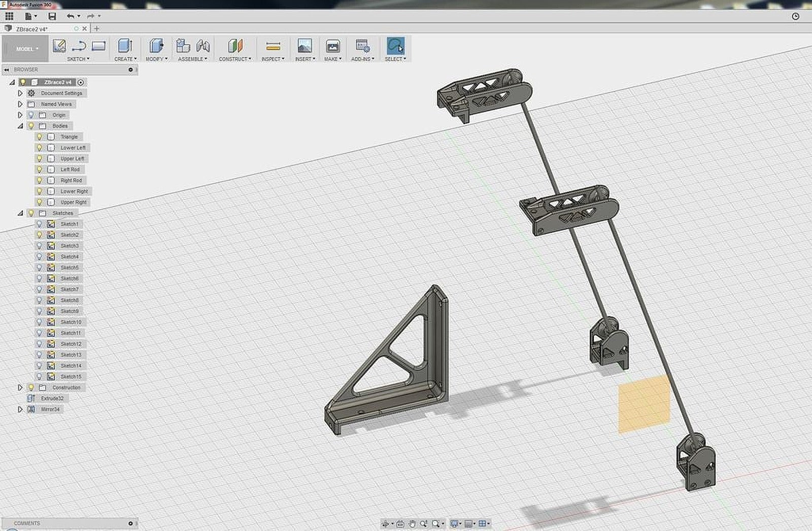Screen dimensions: 812x531
Task: Activate the Pan tool in navigation bar
Action: pos(412,523)
